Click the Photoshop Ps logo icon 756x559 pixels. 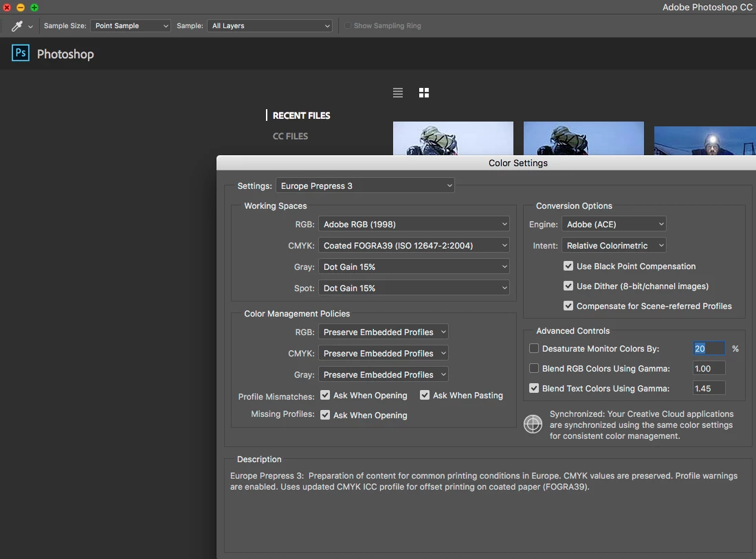pyautogui.click(x=20, y=53)
